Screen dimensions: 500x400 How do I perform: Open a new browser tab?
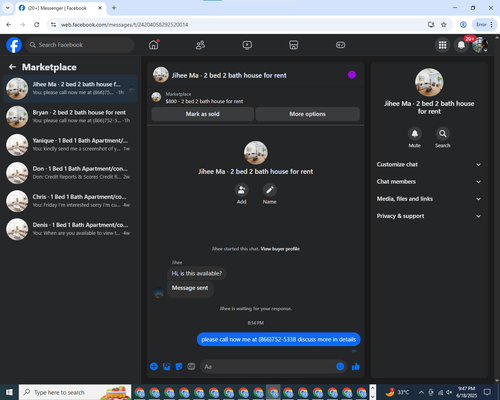coord(114,8)
